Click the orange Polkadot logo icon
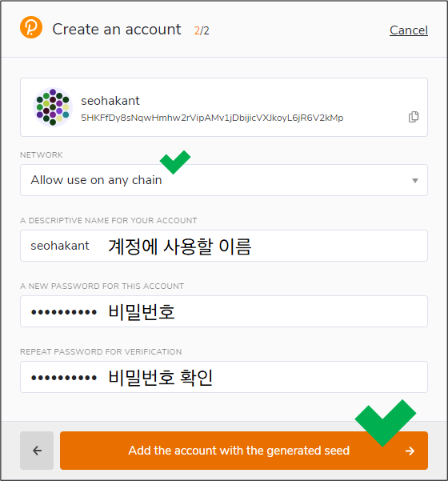Screen dimensions: 448x481 31,27
